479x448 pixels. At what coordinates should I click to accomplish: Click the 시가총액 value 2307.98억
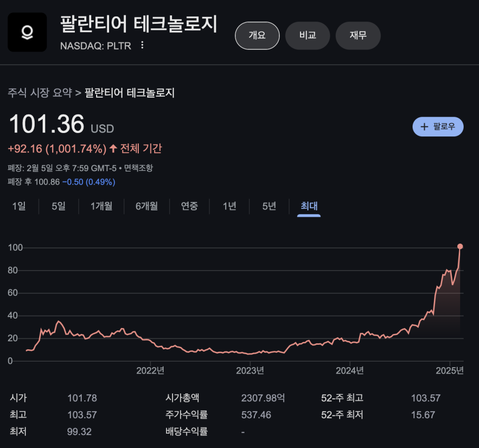(263, 398)
